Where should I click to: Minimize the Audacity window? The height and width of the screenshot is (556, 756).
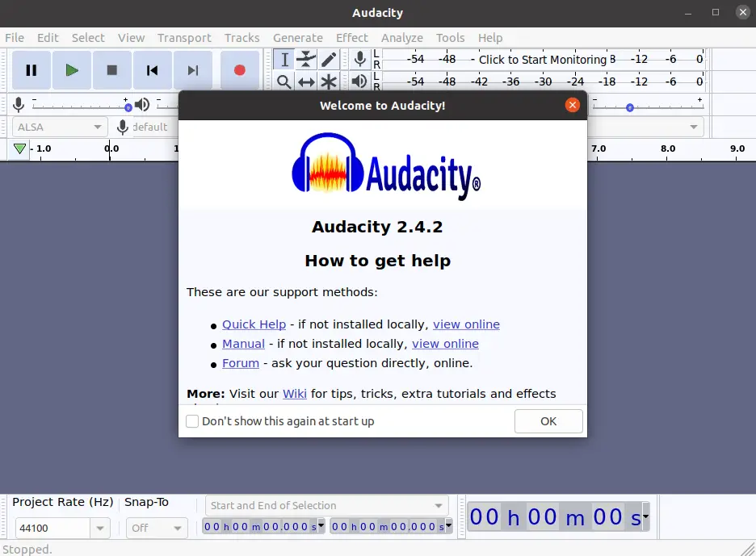coord(688,13)
